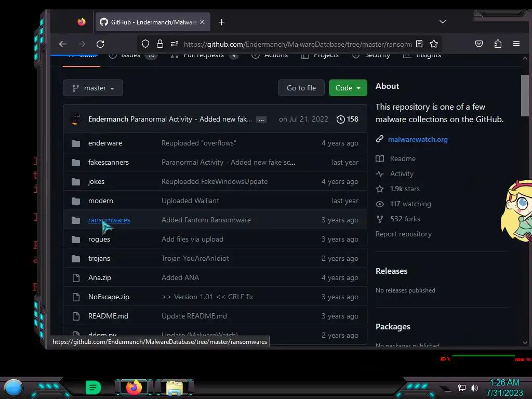532x399 pixels.
Task: Open the browser extensions puzzle icon
Action: pos(498,44)
